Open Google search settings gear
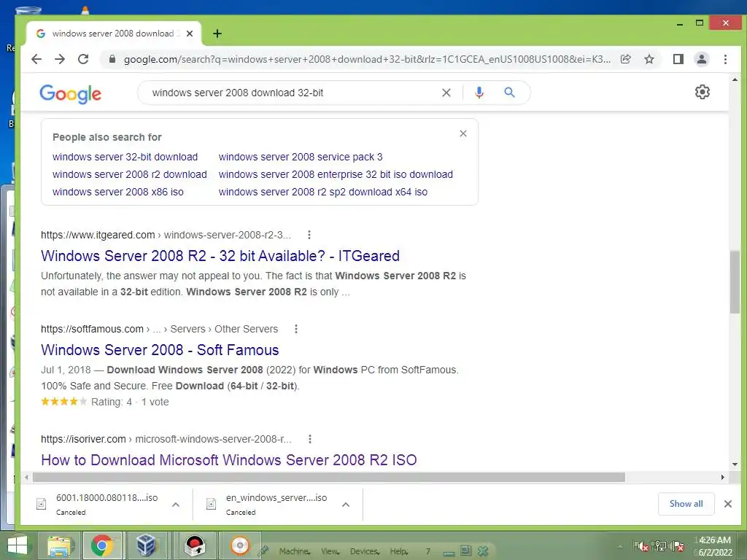 pyautogui.click(x=703, y=92)
